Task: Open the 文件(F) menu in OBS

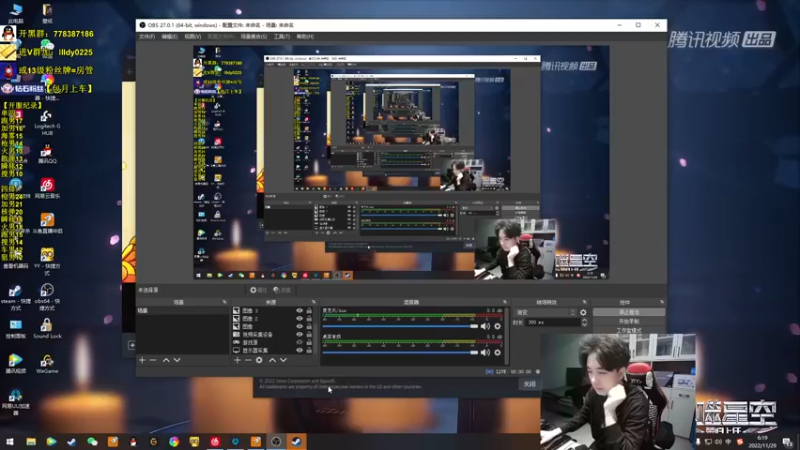Action: click(147, 37)
